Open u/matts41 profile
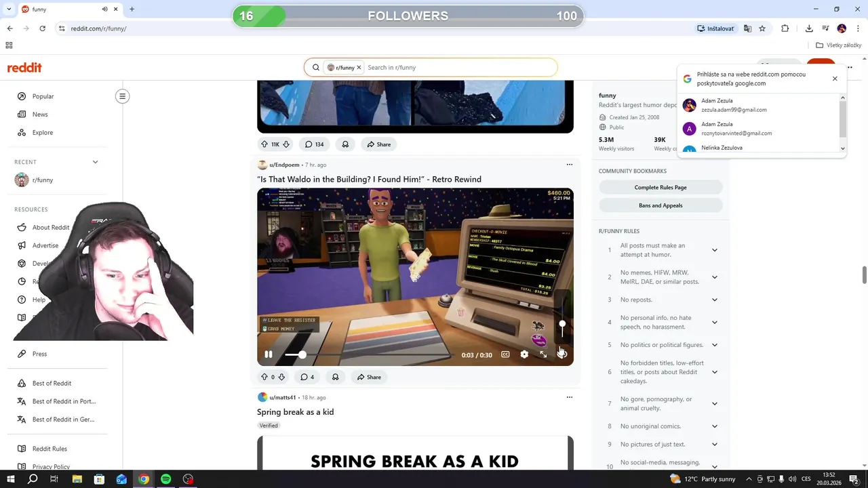 pyautogui.click(x=283, y=397)
